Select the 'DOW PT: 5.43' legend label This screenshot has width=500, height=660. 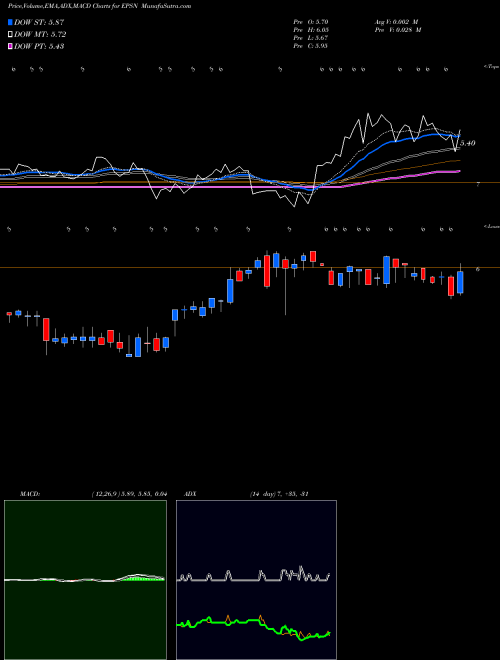coord(39,47)
